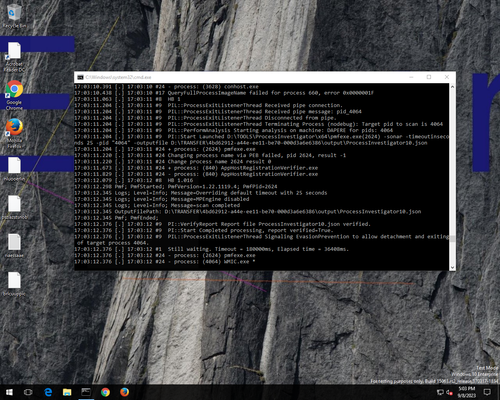The image size is (500, 400).
Task: Select the blank file icon directly below the Firefox shortcut
Action: click(x=14, y=169)
